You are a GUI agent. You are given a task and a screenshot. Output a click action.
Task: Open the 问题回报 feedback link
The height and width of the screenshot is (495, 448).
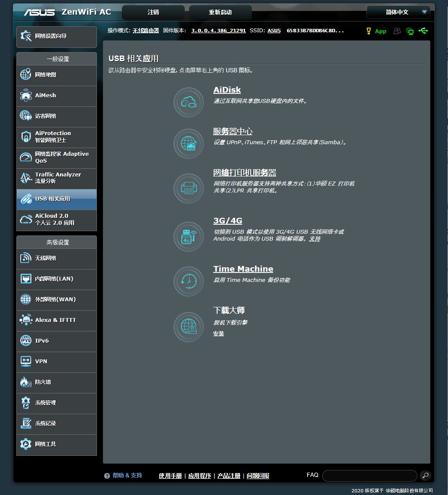258,476
